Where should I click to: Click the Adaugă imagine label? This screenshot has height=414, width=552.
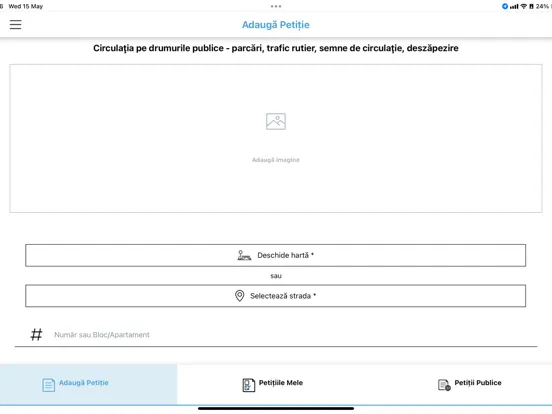coord(276,160)
